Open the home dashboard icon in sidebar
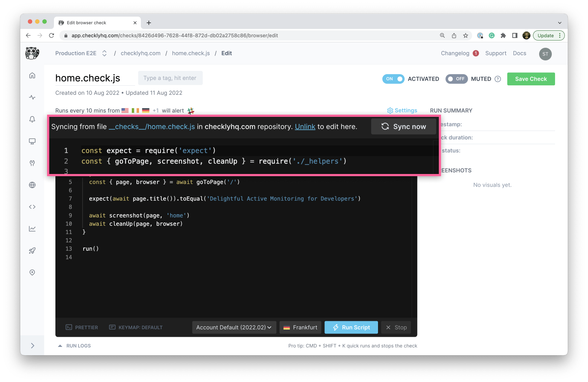Image resolution: width=588 pixels, height=382 pixels. click(32, 75)
